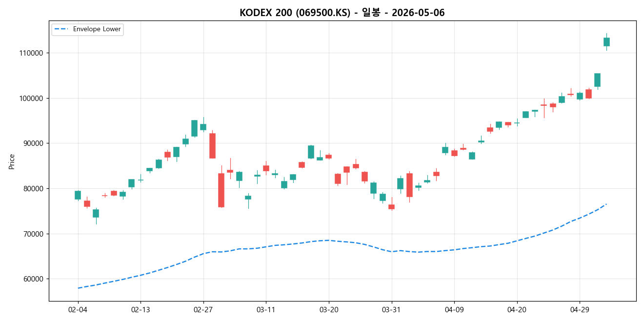Click the 04-29 date label
This screenshot has height=322, width=644.
coord(580,310)
